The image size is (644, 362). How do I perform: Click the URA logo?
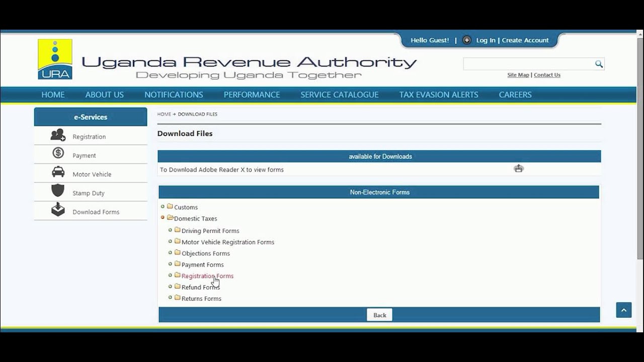[x=55, y=59]
